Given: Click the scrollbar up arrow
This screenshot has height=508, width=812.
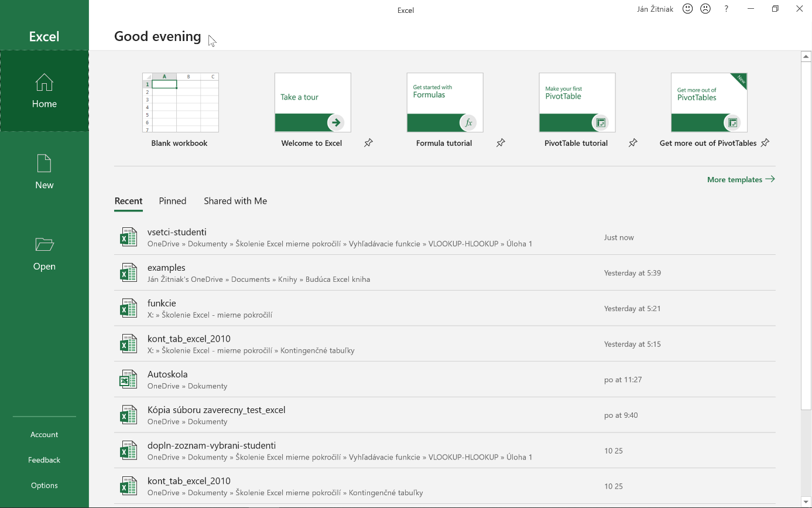Looking at the screenshot, I should pyautogui.click(x=806, y=56).
